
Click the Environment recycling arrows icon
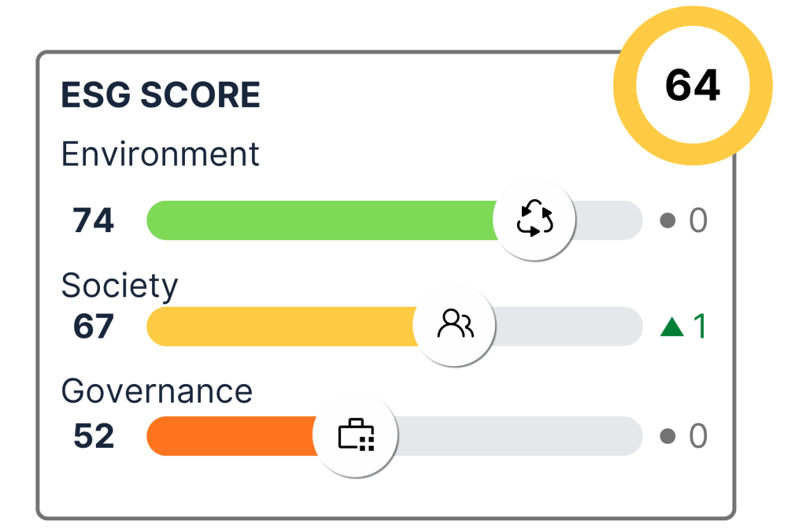coord(534,220)
